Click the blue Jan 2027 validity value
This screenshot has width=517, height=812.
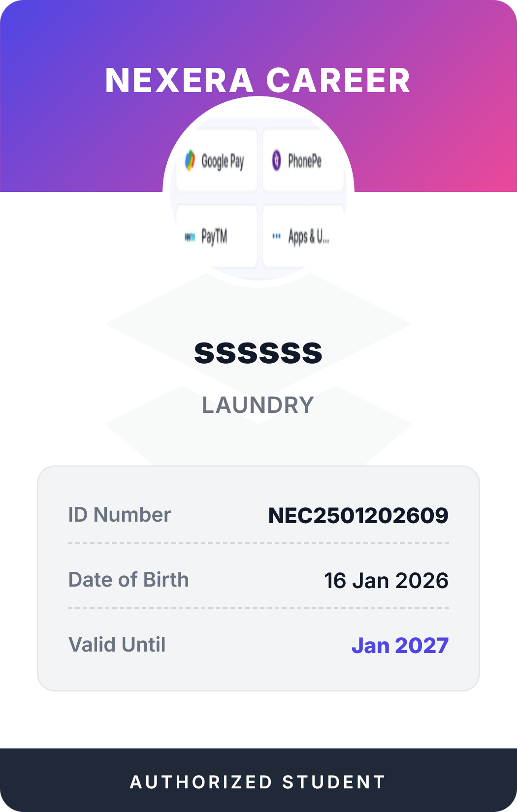tap(400, 646)
